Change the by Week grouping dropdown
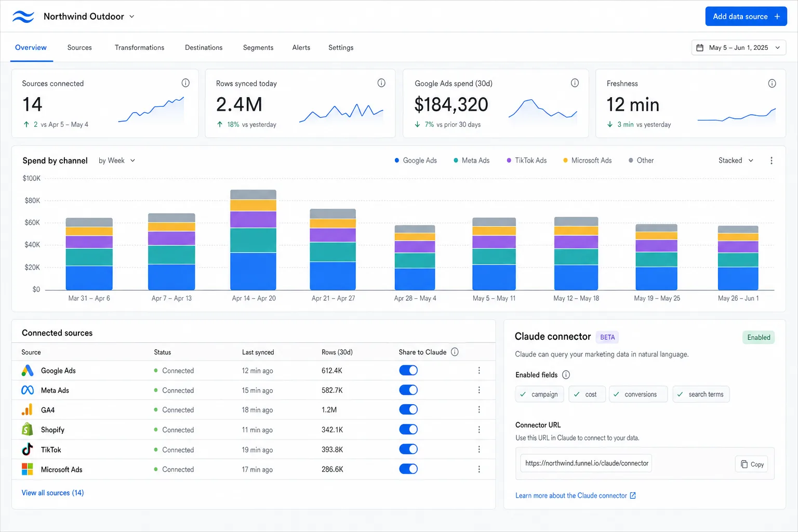The height and width of the screenshot is (532, 798). click(x=117, y=161)
